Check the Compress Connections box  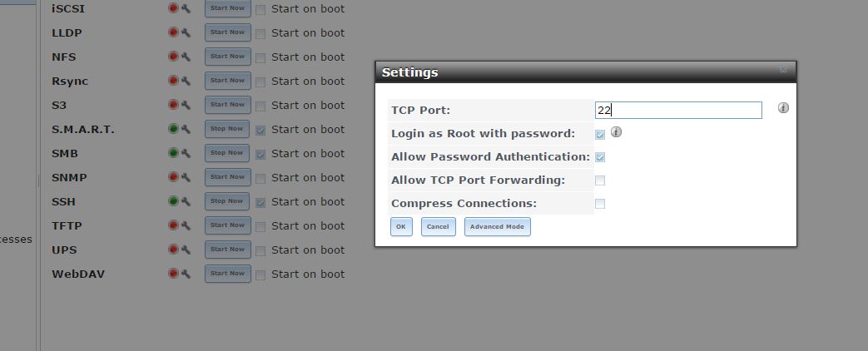600,204
